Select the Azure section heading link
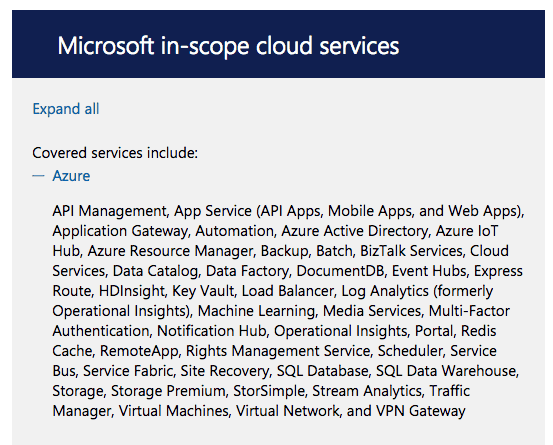 click(71, 176)
